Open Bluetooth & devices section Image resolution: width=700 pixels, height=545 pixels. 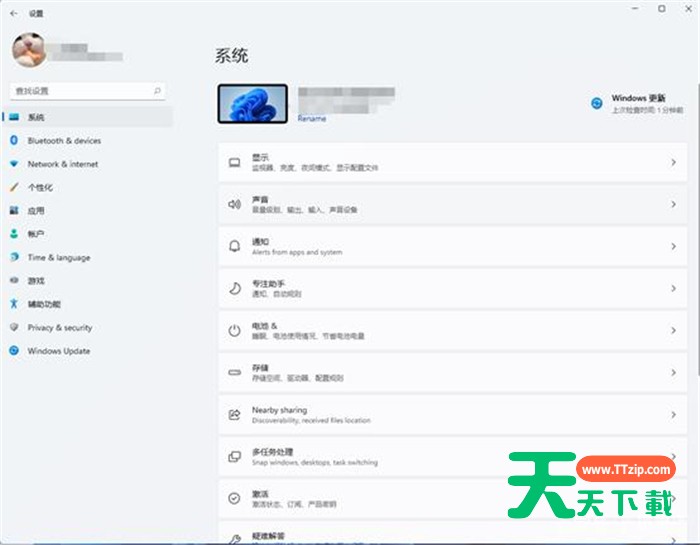(x=88, y=141)
